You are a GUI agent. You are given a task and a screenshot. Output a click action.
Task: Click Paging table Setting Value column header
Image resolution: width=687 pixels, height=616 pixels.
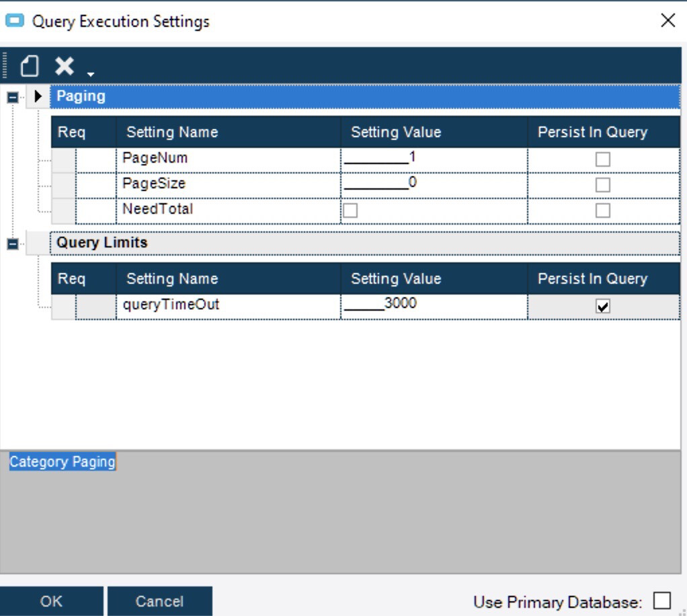click(434, 132)
